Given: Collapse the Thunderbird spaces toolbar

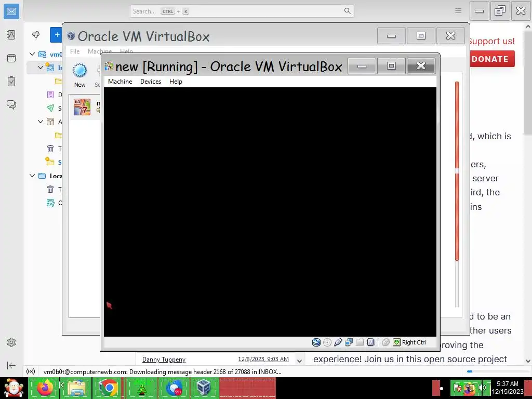Looking at the screenshot, I should (x=11, y=365).
